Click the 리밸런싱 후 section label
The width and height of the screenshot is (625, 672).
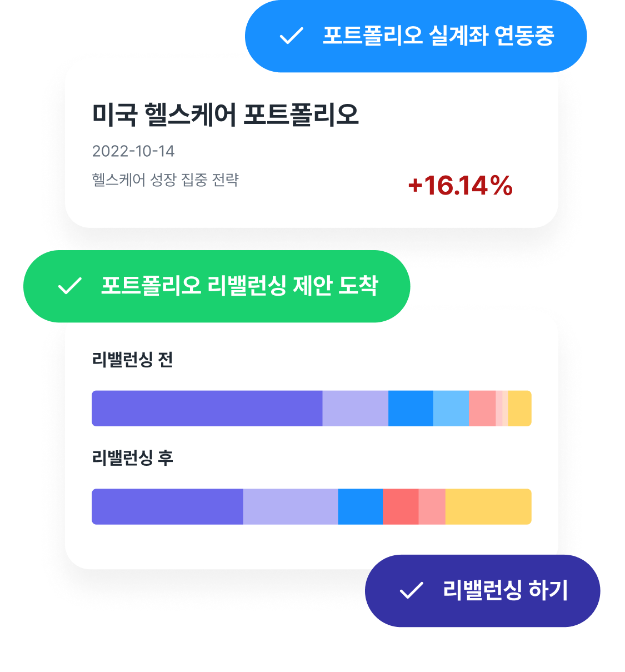point(132,458)
